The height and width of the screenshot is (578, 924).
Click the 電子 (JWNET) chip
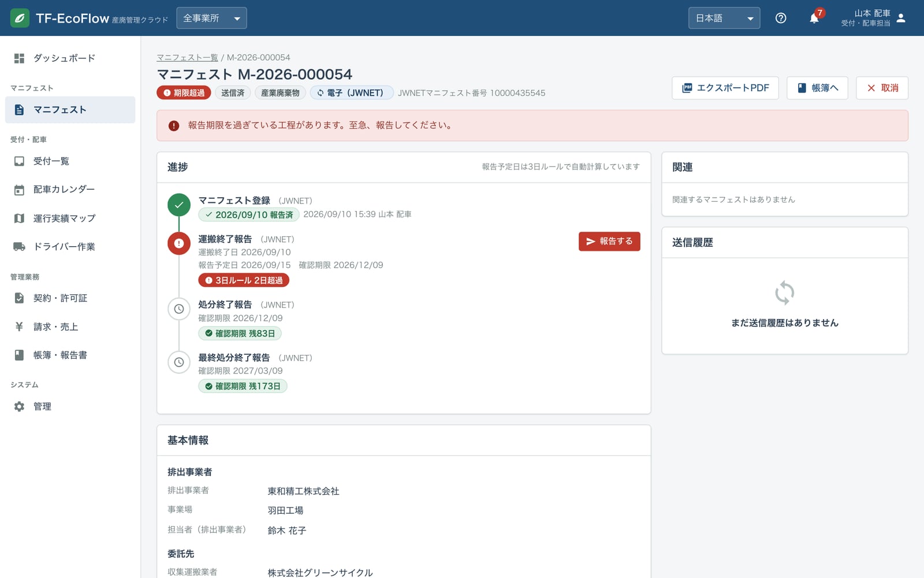point(352,93)
